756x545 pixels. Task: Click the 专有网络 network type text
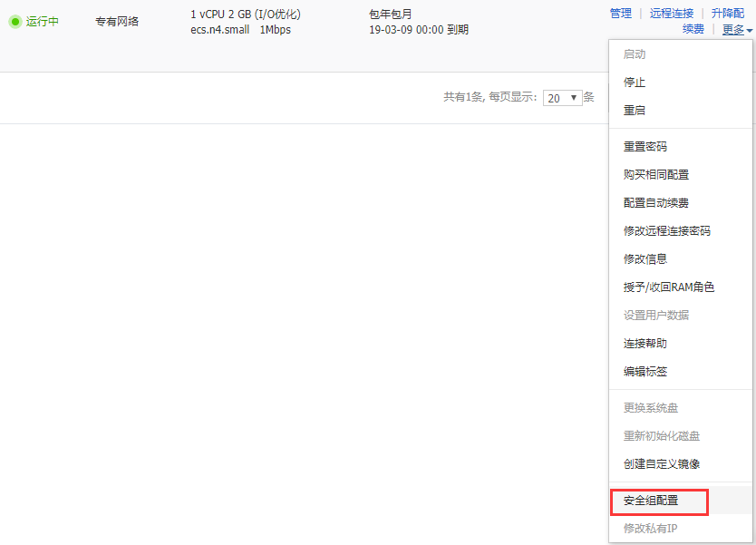(x=117, y=22)
